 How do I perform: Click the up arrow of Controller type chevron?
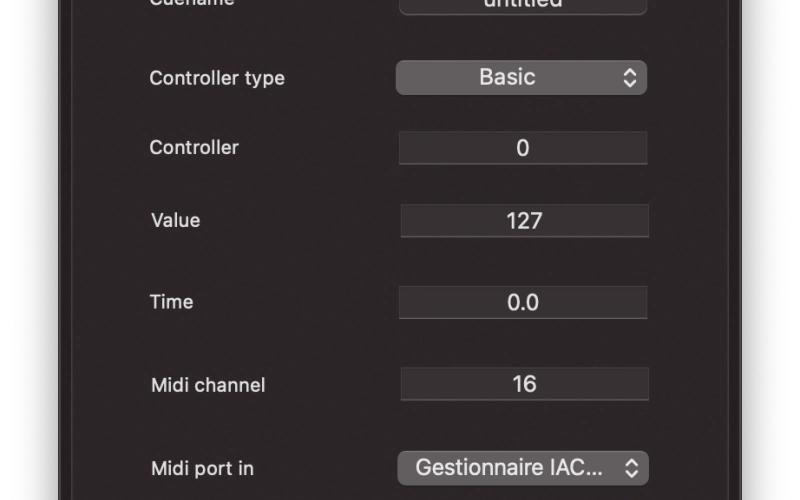tap(630, 72)
